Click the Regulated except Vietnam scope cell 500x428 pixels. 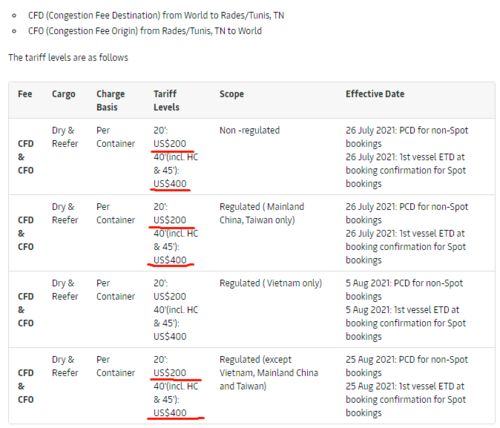(x=269, y=373)
